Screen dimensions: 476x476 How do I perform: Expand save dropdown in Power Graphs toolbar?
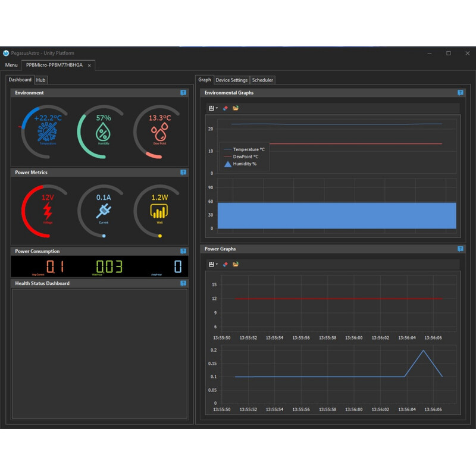213,264
